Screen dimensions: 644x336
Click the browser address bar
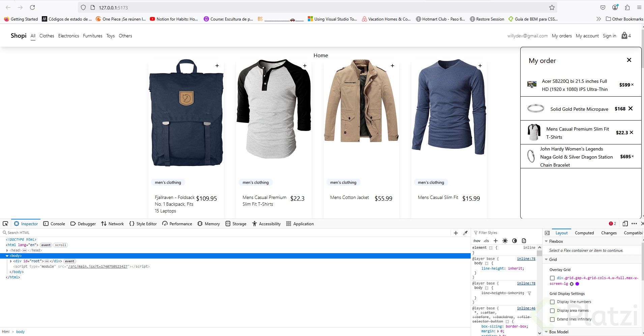click(x=317, y=7)
